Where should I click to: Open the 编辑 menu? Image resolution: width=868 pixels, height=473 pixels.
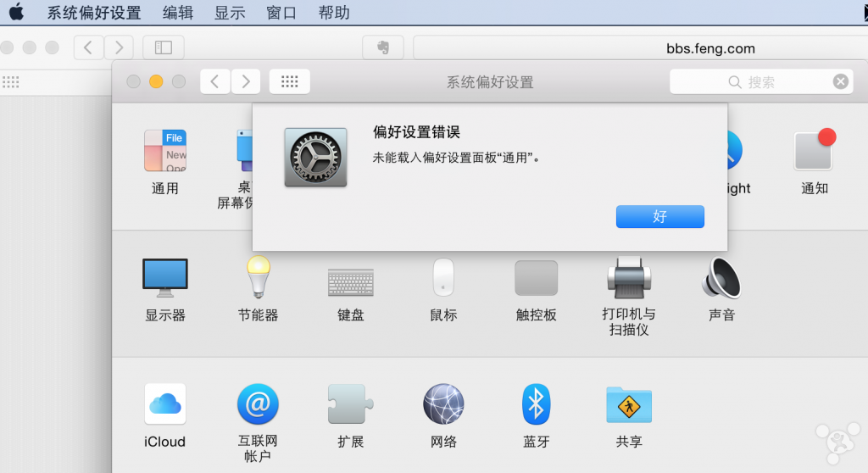[178, 12]
